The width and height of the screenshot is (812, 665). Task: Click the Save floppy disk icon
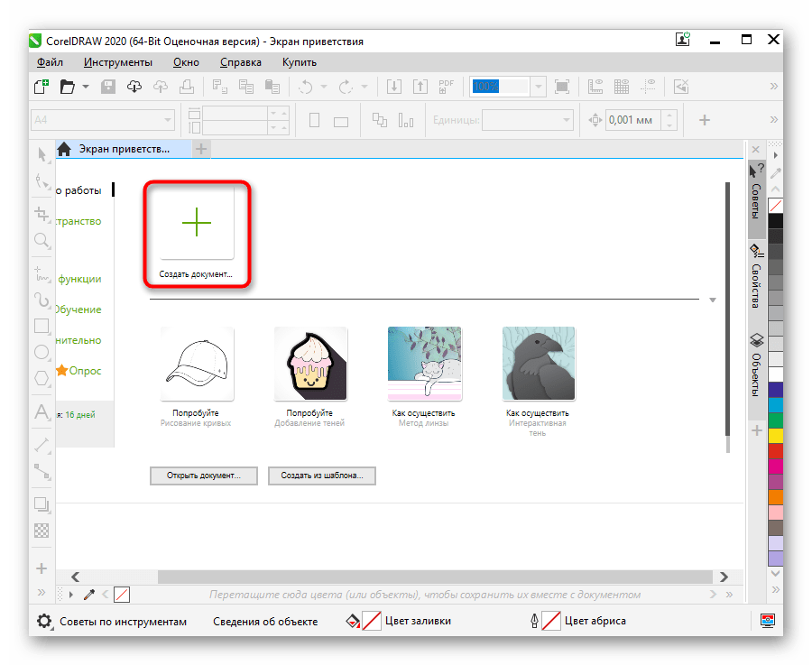pyautogui.click(x=108, y=87)
